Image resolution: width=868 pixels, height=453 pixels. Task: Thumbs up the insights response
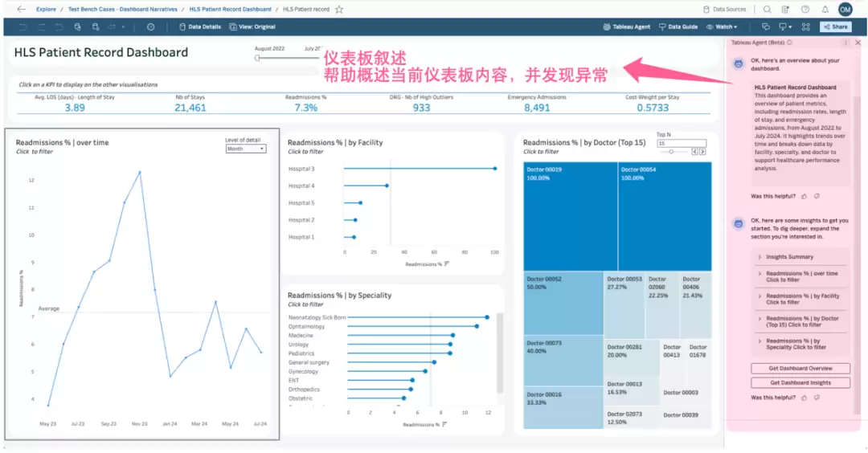pyautogui.click(x=805, y=398)
